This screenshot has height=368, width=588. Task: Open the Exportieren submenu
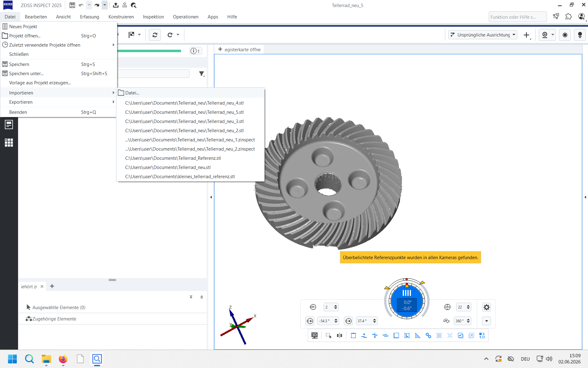click(x=58, y=102)
